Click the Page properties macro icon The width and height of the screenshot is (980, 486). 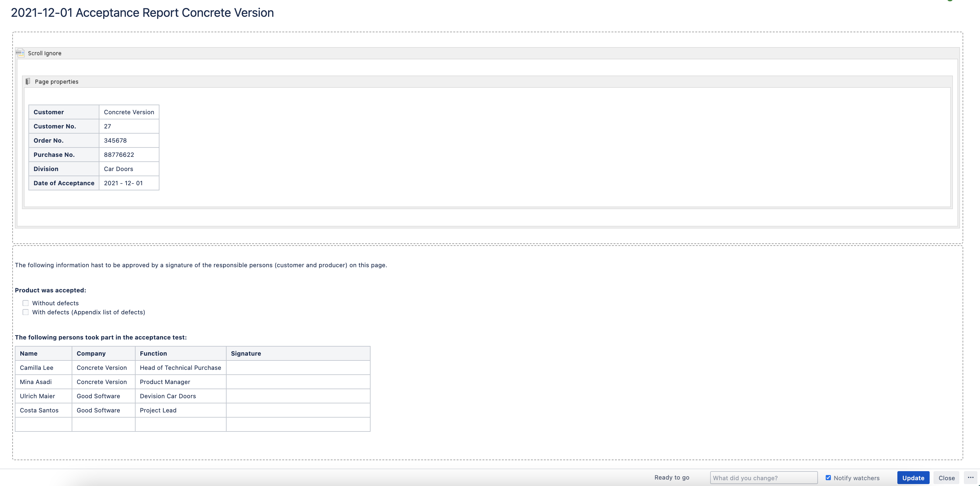click(x=28, y=81)
